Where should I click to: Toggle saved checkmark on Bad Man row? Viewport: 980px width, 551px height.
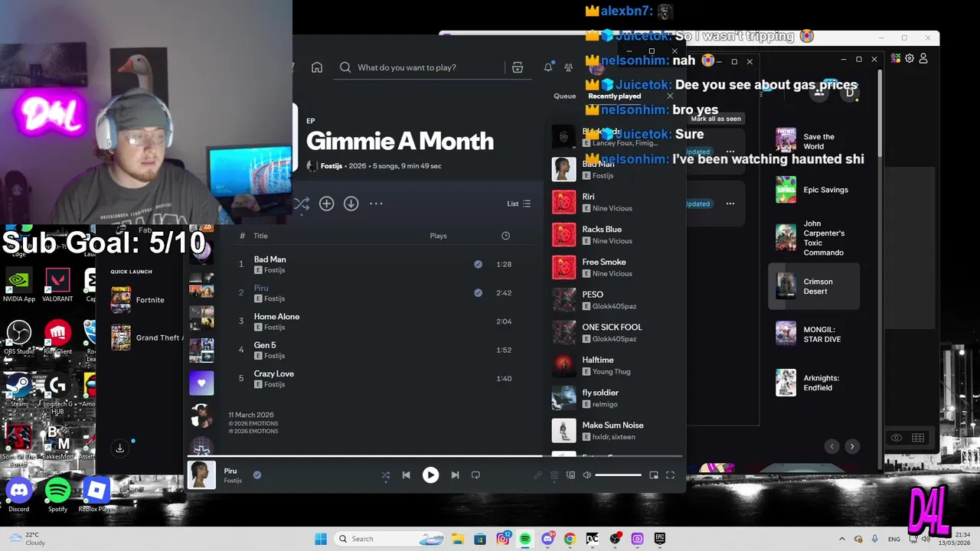tap(478, 264)
